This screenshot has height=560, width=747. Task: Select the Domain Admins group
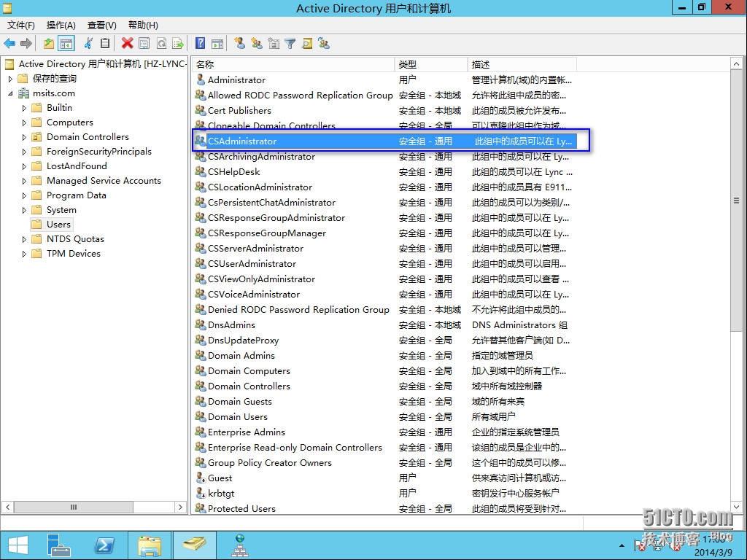(384, 356)
